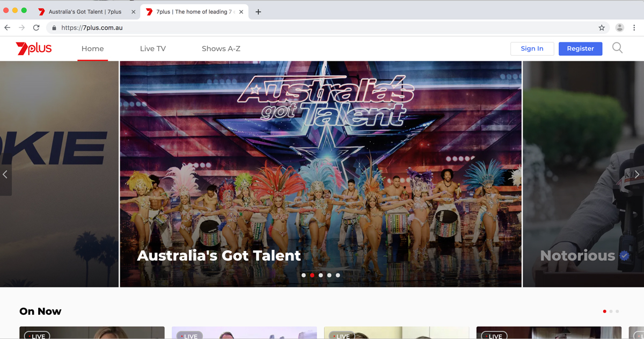Viewport: 644px width, 339px height.
Task: Open the Notorious show slide
Action: tap(583, 174)
